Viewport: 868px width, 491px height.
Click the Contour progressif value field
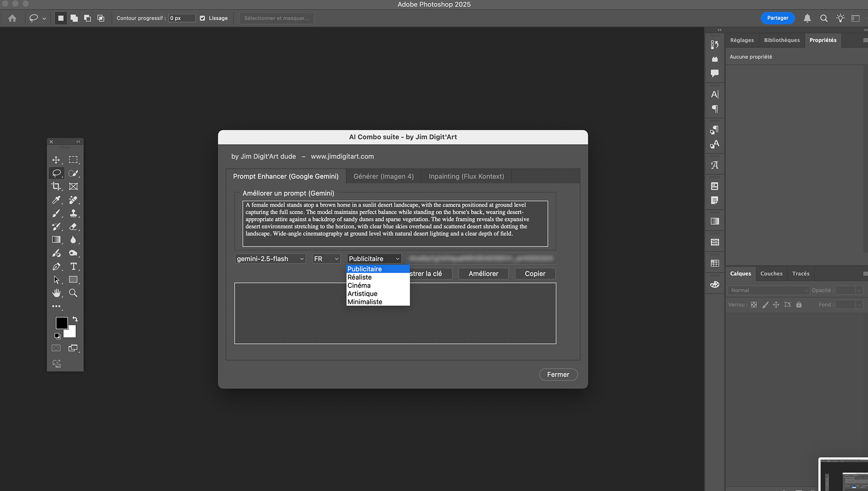pos(182,18)
